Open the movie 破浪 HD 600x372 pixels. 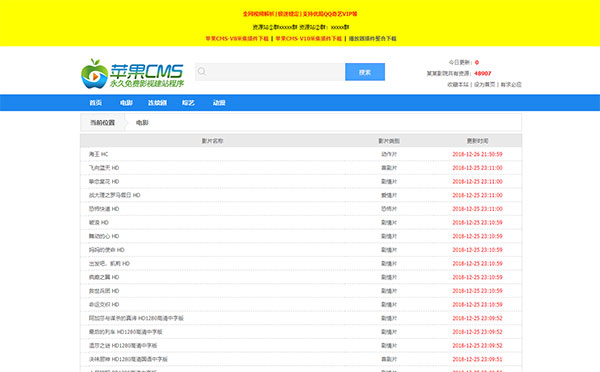(x=99, y=223)
